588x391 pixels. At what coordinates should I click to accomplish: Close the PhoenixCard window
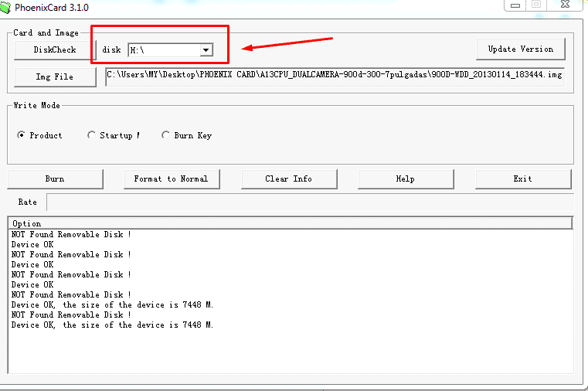click(565, 5)
